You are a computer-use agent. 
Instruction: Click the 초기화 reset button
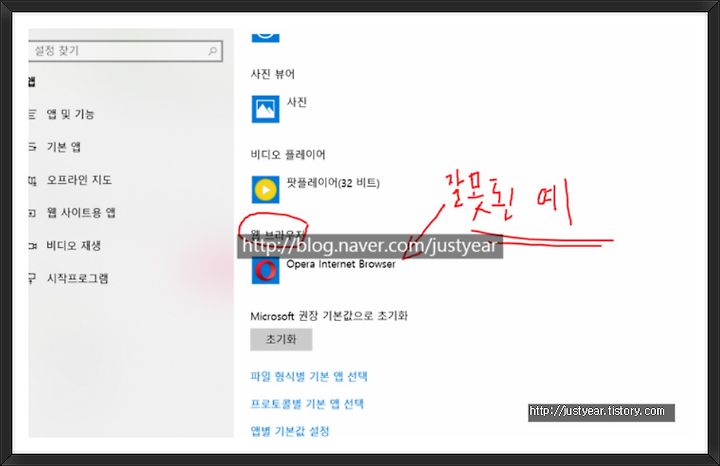[x=281, y=339]
